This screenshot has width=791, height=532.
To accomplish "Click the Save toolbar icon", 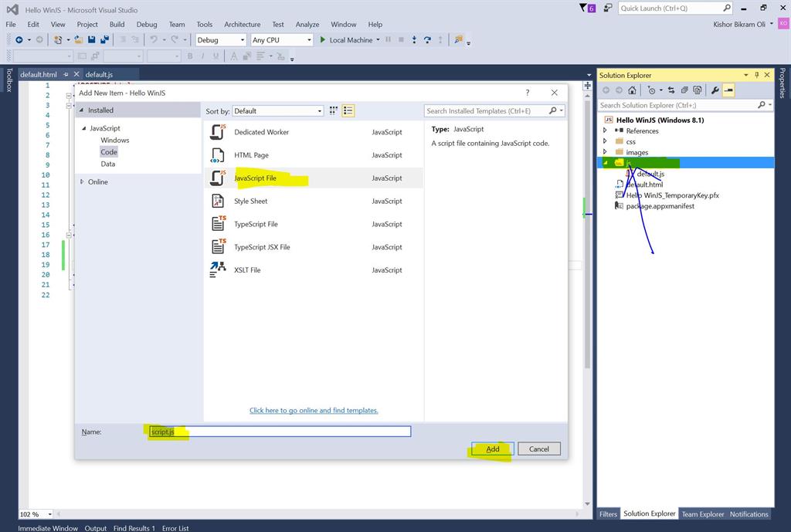I will click(x=91, y=40).
